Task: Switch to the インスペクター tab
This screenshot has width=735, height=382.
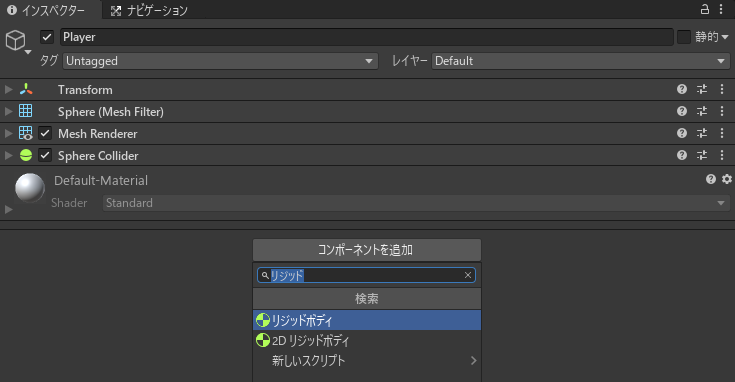Action: (46, 10)
